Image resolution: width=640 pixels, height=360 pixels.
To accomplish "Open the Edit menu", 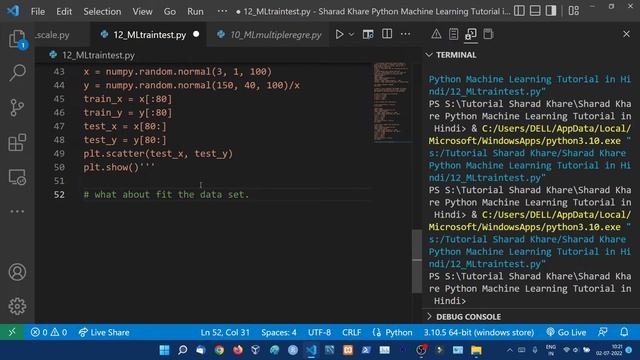I will click(x=64, y=11).
